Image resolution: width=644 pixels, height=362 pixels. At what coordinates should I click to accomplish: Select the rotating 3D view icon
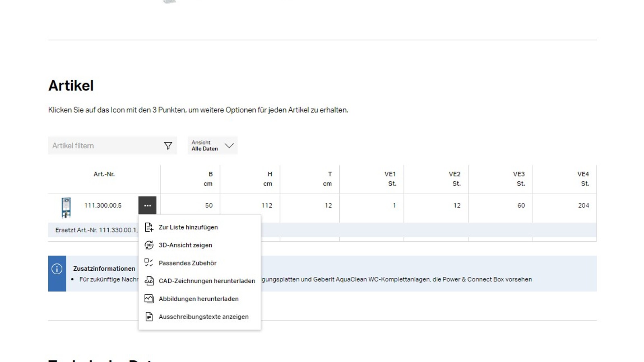pos(149,245)
